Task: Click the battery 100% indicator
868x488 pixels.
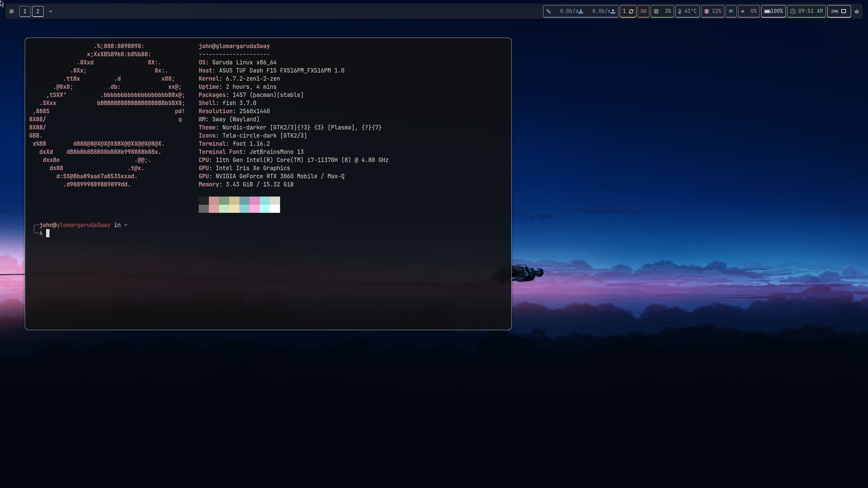Action: pyautogui.click(x=773, y=11)
